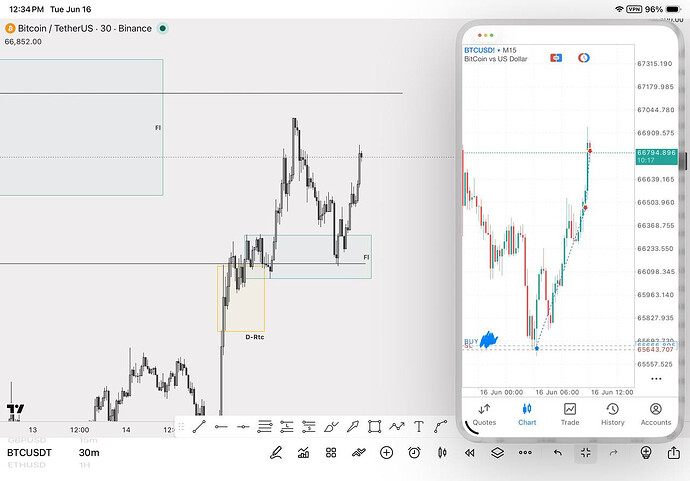Select the rectangle shape tool
The height and width of the screenshot is (481, 690).
(374, 426)
